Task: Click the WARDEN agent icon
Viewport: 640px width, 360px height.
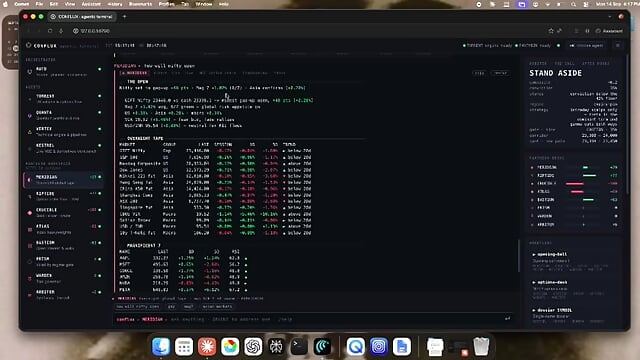Action: click(29, 278)
